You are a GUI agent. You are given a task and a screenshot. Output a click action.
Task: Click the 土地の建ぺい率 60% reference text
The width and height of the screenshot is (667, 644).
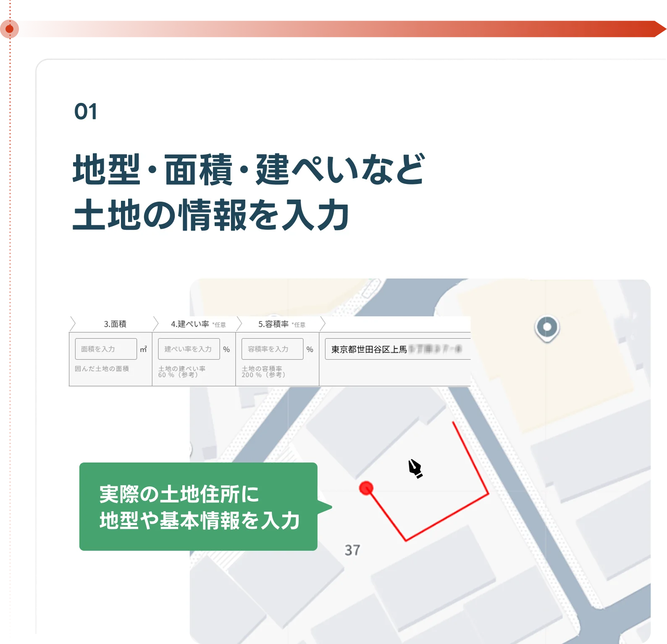(x=182, y=372)
